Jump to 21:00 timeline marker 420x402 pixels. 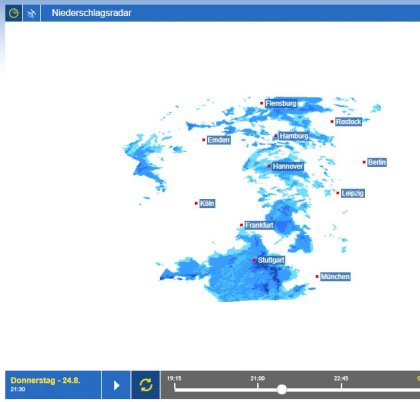coord(258,378)
